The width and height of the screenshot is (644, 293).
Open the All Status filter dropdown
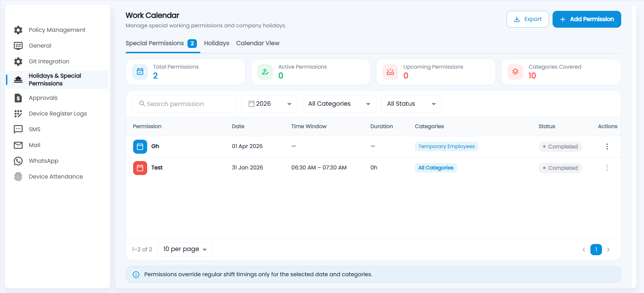click(411, 104)
